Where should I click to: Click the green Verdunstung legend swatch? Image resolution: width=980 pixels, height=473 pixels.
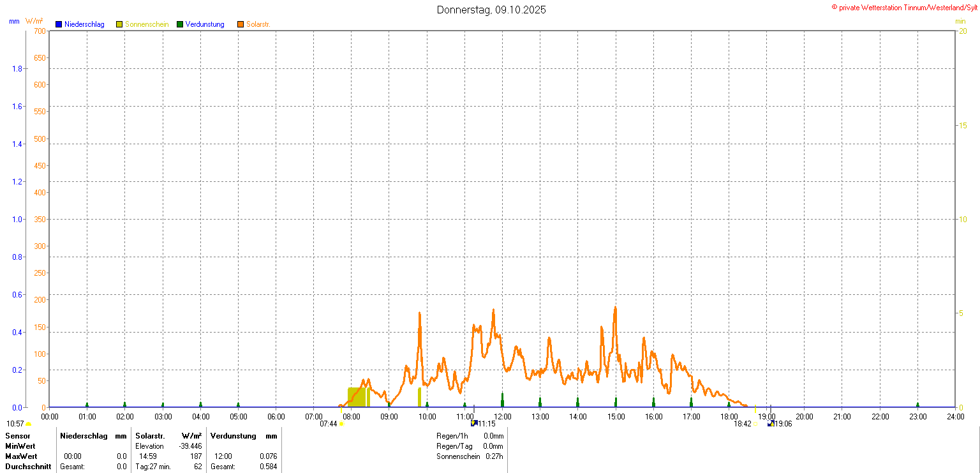180,24
